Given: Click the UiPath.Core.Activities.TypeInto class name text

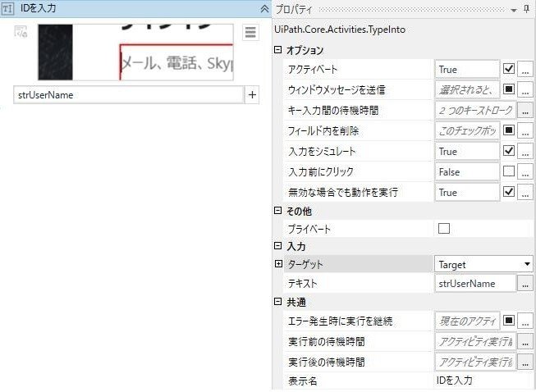Looking at the screenshot, I should coord(340,30).
